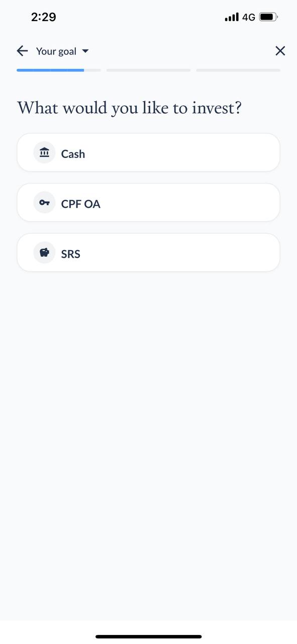Choose the CPF OA text label
The height and width of the screenshot is (644, 297).
tap(81, 204)
